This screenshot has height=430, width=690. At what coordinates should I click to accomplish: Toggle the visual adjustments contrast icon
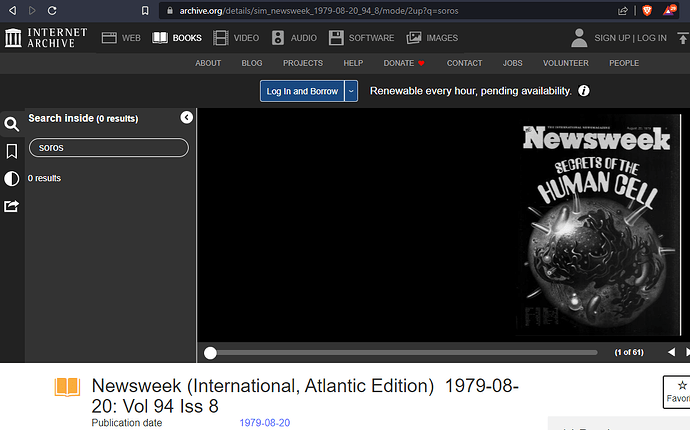pos(11,179)
